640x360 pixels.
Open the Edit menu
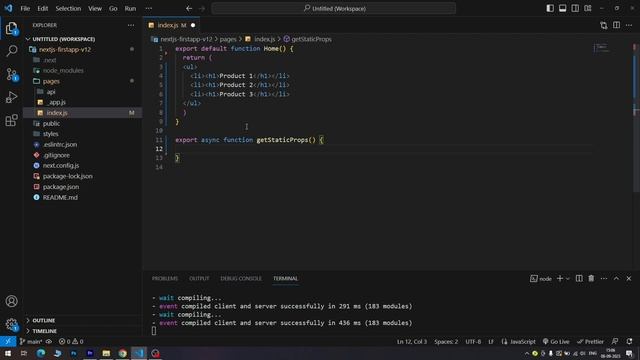point(42,8)
